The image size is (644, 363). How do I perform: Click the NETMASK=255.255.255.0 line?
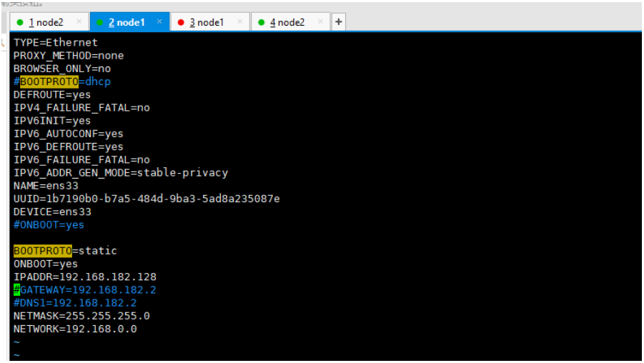coord(81,316)
